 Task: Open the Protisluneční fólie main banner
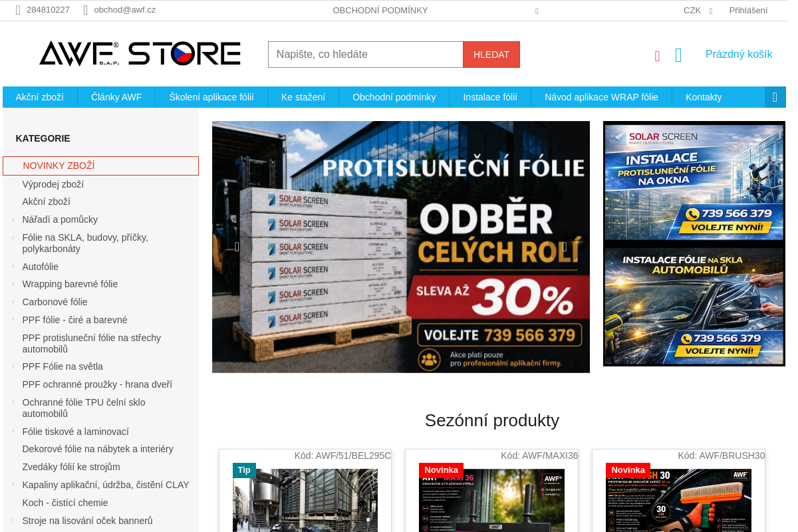pyautogui.click(x=401, y=247)
